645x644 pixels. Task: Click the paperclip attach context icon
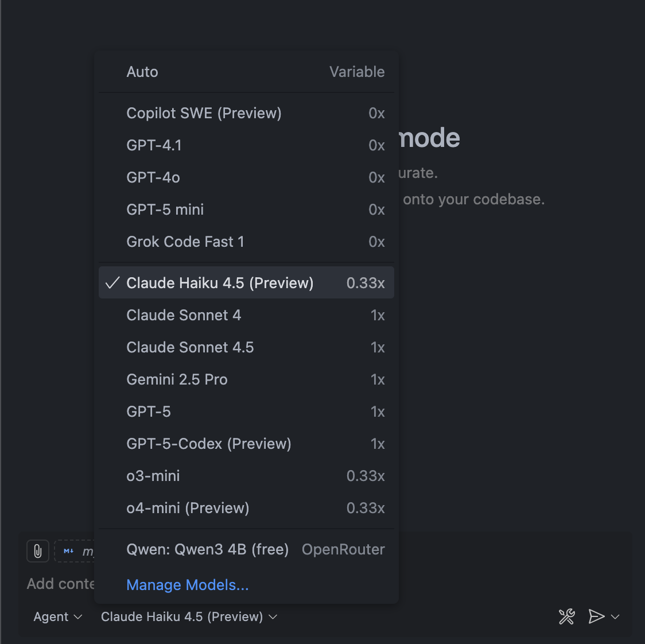(x=38, y=552)
